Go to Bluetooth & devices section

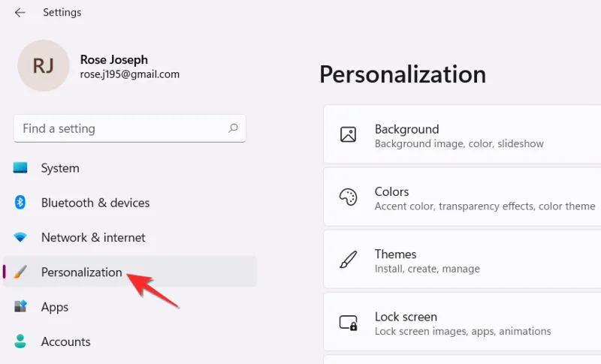coord(95,203)
